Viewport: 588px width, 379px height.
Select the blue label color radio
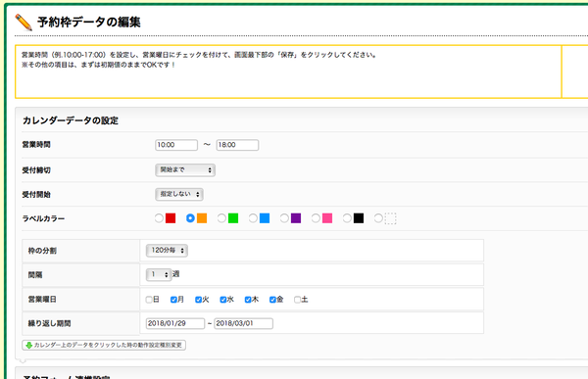click(253, 218)
